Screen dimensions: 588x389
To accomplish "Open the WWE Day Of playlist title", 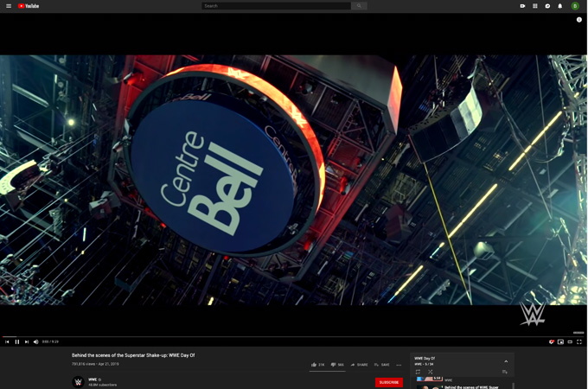I will pyautogui.click(x=425, y=358).
